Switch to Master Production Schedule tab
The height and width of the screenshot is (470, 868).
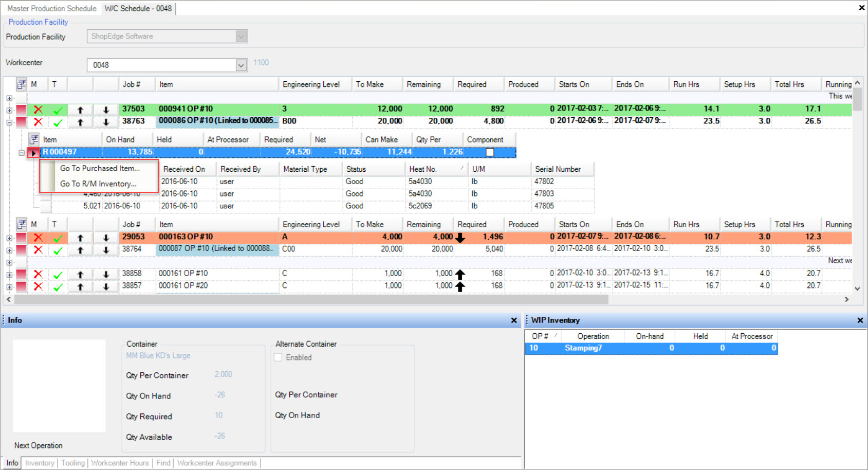click(51, 8)
